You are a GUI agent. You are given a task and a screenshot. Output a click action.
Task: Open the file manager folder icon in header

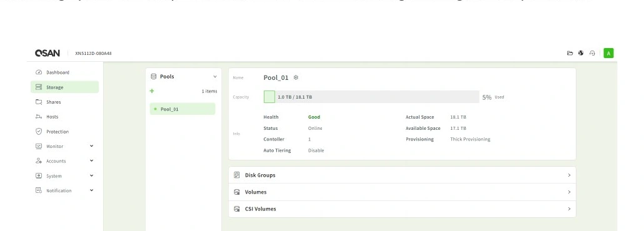click(x=570, y=53)
